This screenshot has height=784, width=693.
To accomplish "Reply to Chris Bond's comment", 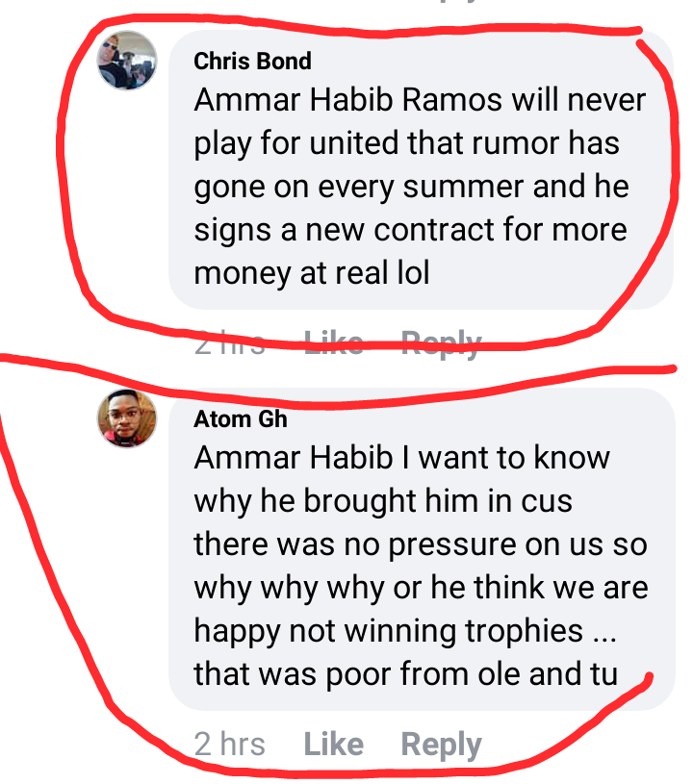I will pos(441,343).
